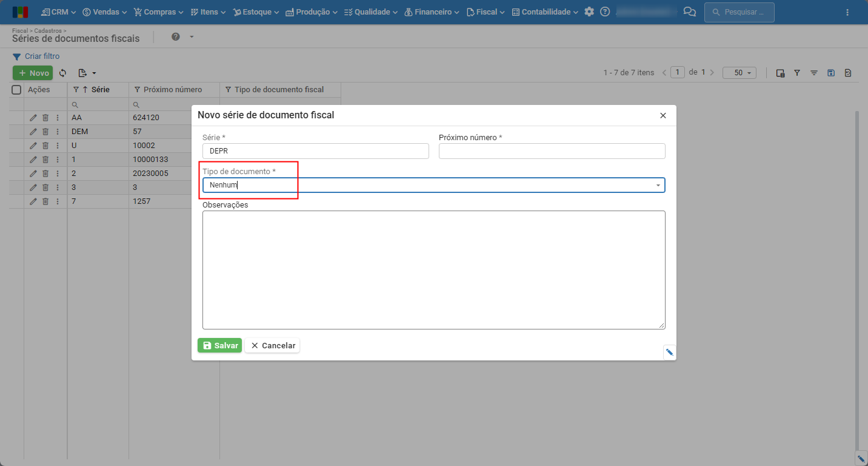Open the kebab menu in top bar
868x466 pixels.
coord(847,12)
